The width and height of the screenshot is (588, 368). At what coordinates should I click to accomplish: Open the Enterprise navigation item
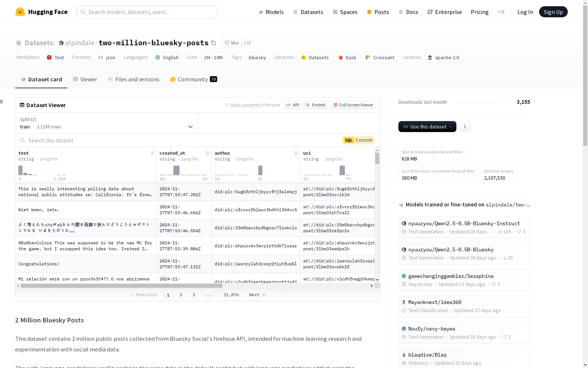point(445,12)
